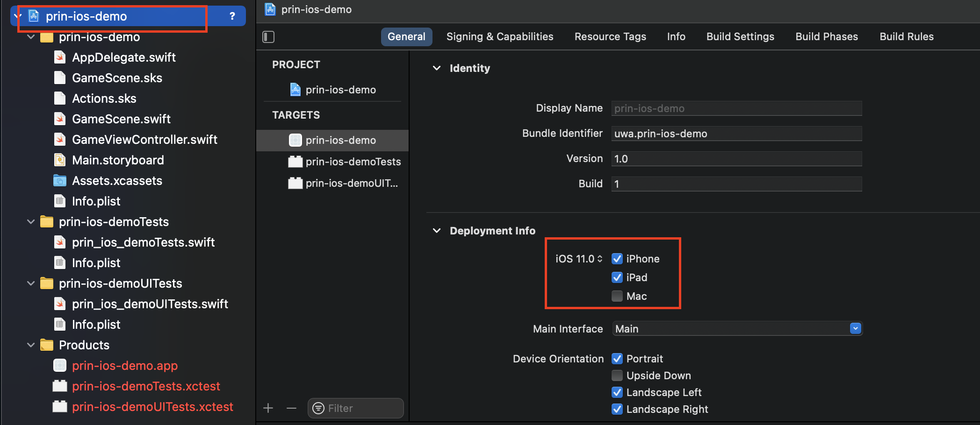Open the Main Interface dropdown

pyautogui.click(x=737, y=329)
